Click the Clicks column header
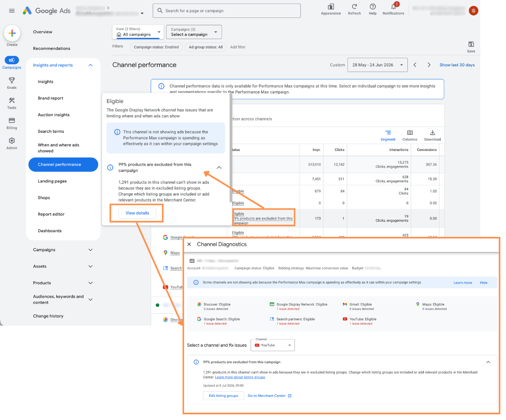Image resolution: width=506 pixels, height=420 pixels. tap(340, 150)
